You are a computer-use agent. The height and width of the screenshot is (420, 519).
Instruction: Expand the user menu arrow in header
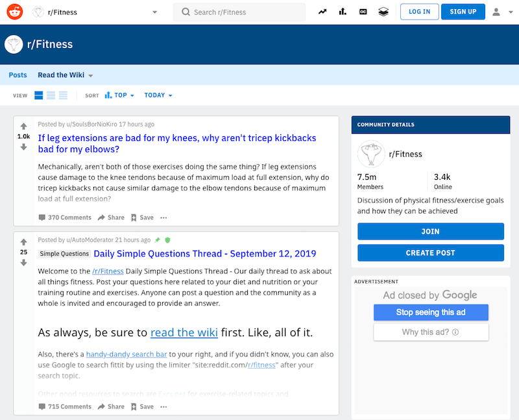(511, 12)
